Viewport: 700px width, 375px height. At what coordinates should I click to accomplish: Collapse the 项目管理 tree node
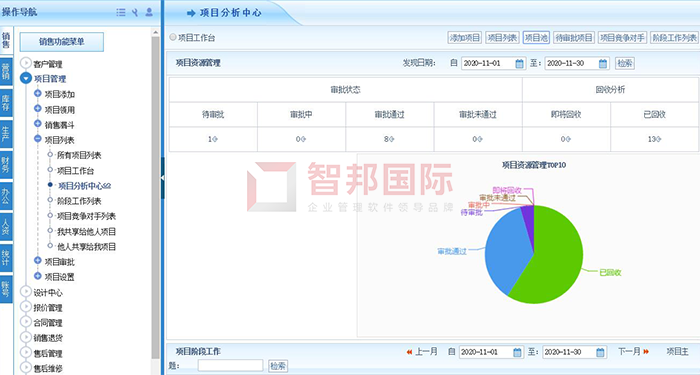(x=26, y=78)
